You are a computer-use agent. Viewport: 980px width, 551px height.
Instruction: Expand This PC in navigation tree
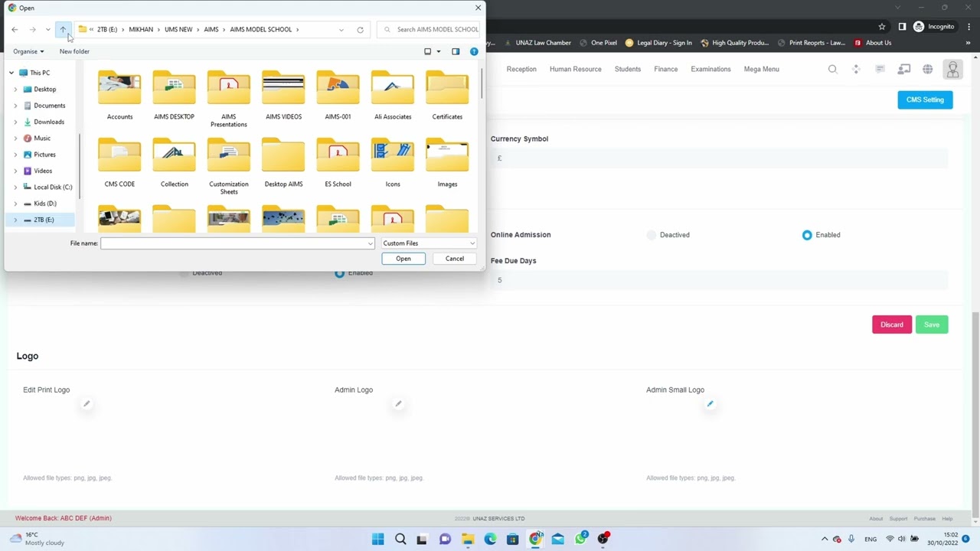(11, 73)
